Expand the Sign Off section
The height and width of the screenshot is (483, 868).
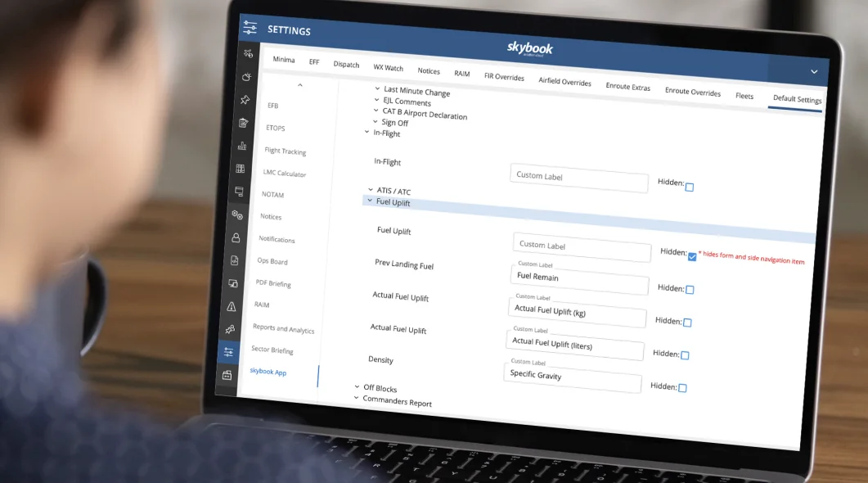(376, 121)
